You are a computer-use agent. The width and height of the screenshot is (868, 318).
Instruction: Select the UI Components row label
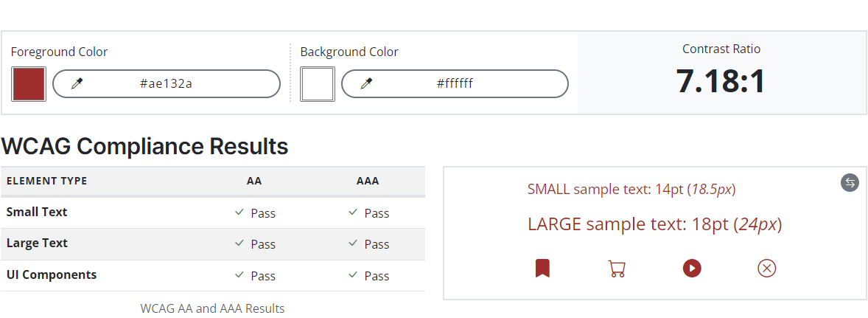pyautogui.click(x=52, y=274)
